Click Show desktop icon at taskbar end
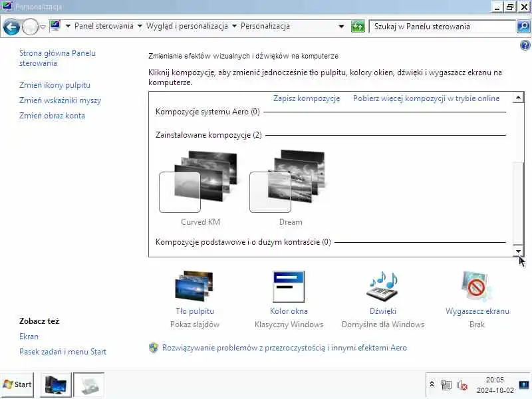The image size is (532, 399). (x=525, y=385)
